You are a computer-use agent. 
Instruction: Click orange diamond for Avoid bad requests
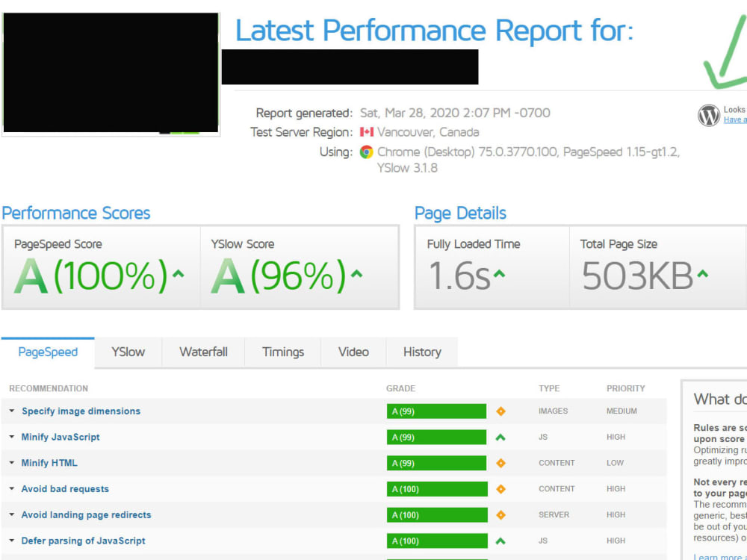[500, 489]
